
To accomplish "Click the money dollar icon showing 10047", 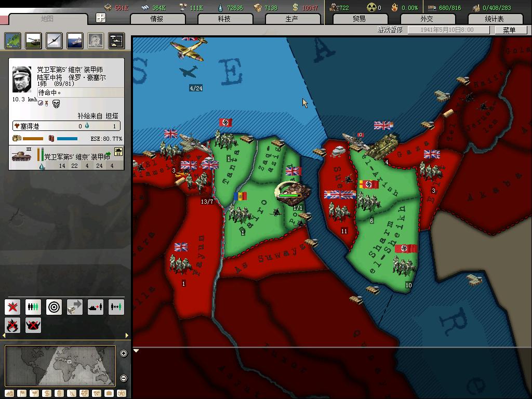I will tap(295, 7).
